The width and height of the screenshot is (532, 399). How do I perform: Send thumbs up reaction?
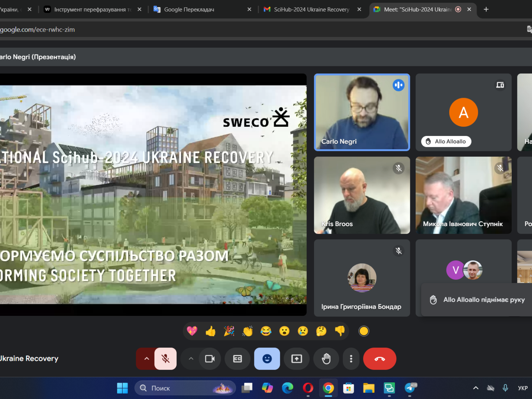tap(210, 331)
